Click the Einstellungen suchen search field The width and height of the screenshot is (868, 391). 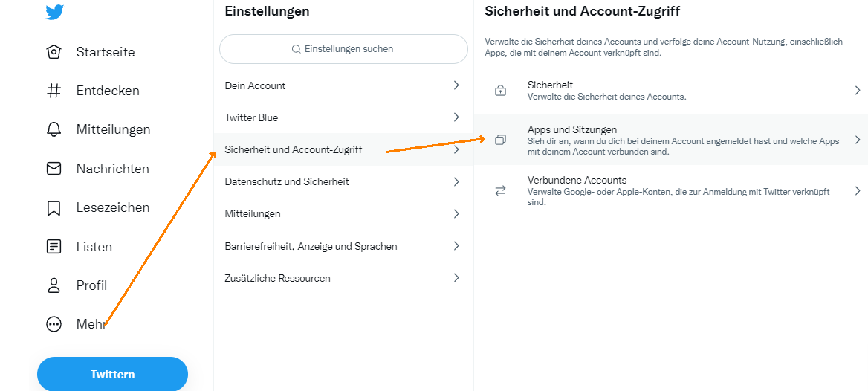click(x=343, y=49)
